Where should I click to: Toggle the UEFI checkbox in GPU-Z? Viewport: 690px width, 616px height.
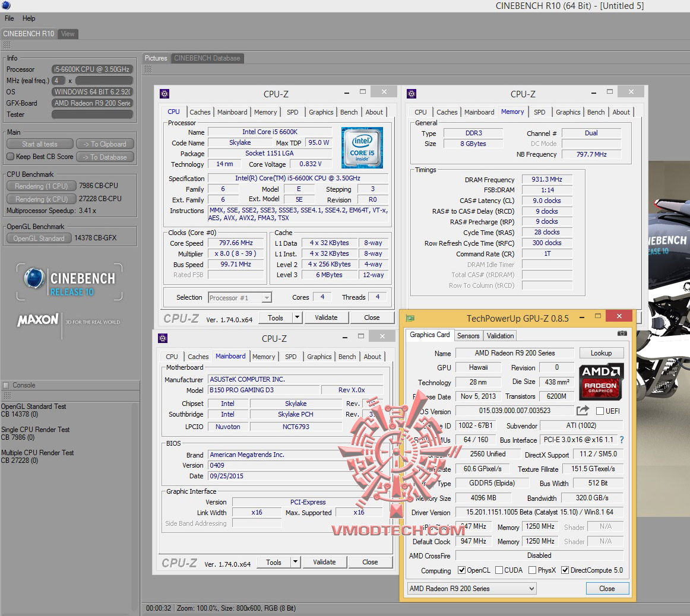coord(600,411)
